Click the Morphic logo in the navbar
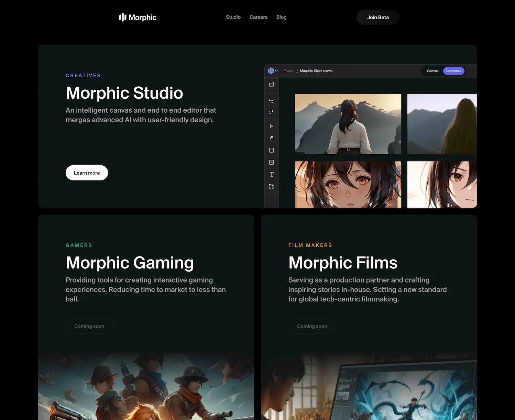Viewport: 515px width, 420px height. (x=137, y=17)
